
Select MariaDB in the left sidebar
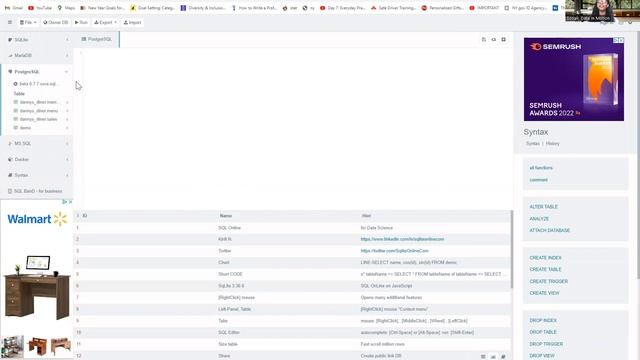[23, 56]
